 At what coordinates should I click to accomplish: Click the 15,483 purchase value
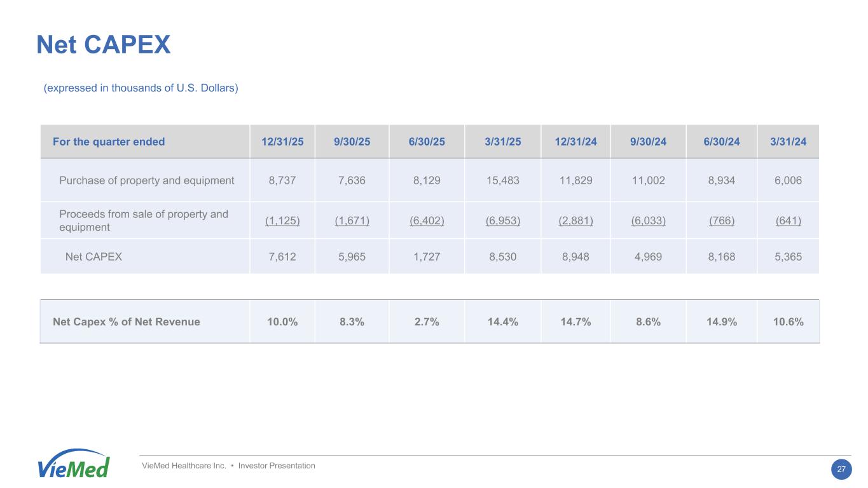pyautogui.click(x=502, y=180)
